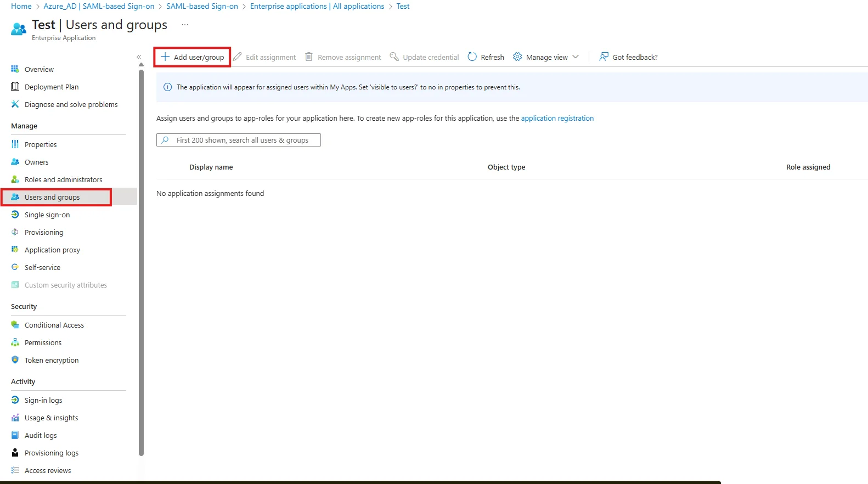
Task: Click the Home breadcrumb link
Action: (21, 6)
